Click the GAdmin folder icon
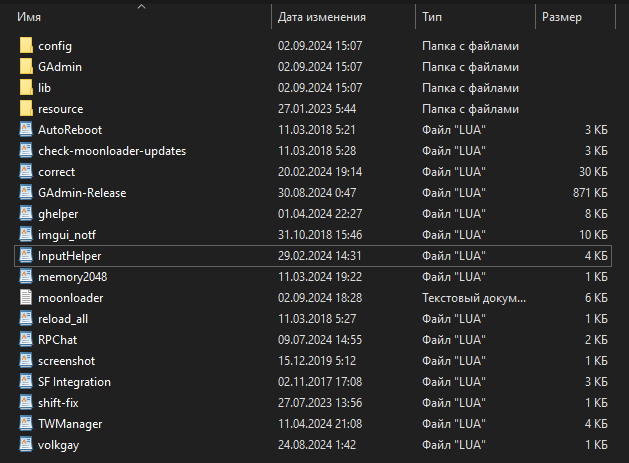629x463 pixels. coord(26,67)
